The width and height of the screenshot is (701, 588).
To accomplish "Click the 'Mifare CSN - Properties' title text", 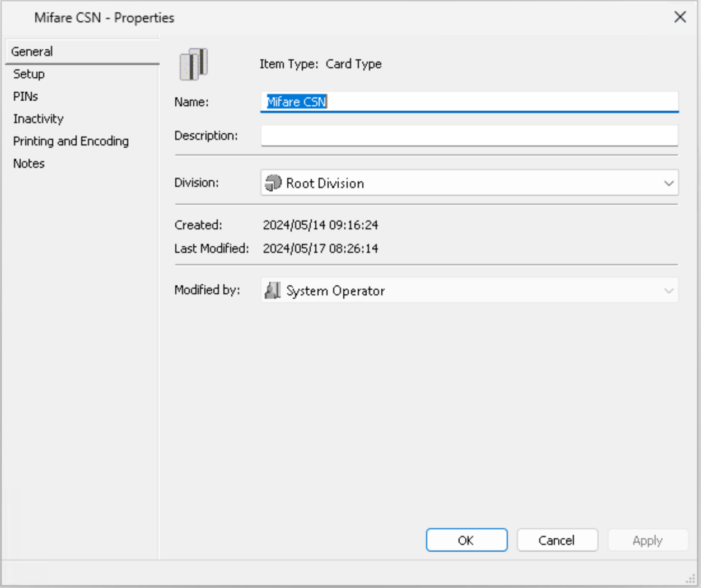I will pos(104,18).
